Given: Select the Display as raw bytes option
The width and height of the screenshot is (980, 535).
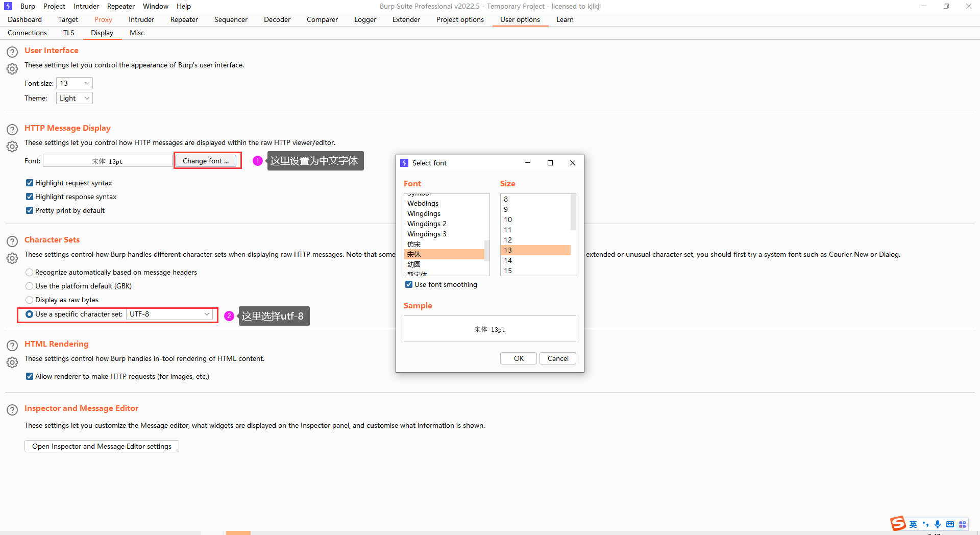Looking at the screenshot, I should pos(30,300).
